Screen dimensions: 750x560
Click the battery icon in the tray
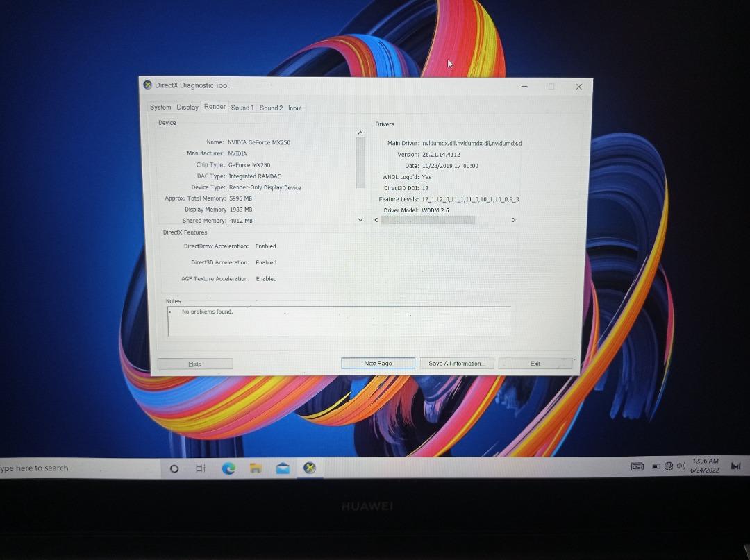click(x=656, y=466)
